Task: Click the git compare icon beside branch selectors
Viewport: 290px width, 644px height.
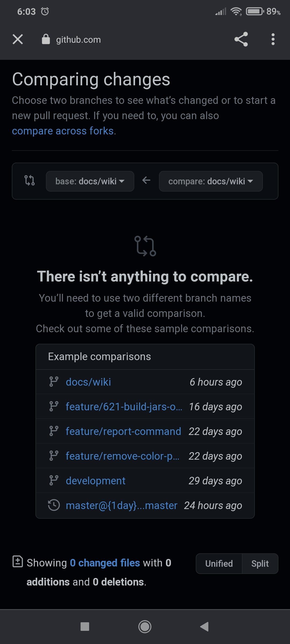Action: [x=30, y=181]
